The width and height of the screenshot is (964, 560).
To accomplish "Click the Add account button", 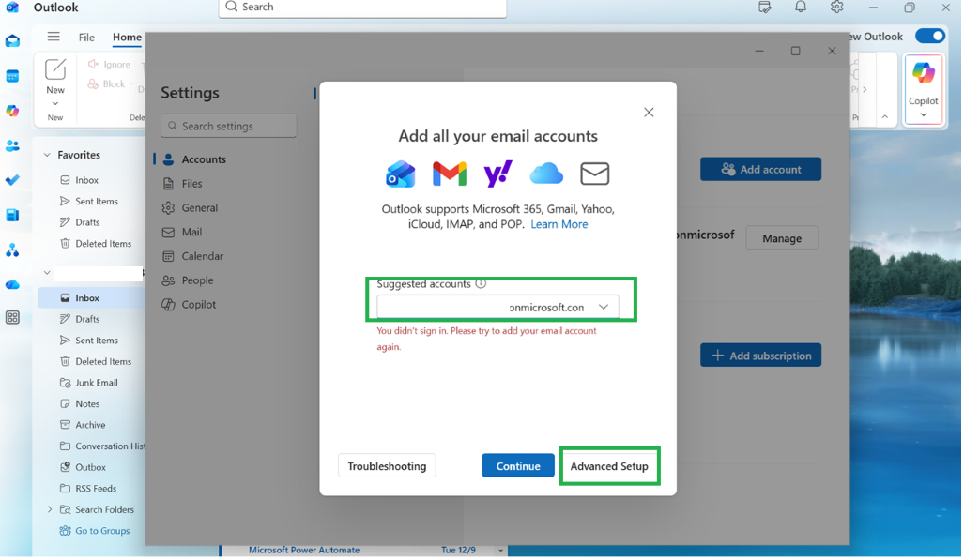I will (x=760, y=169).
